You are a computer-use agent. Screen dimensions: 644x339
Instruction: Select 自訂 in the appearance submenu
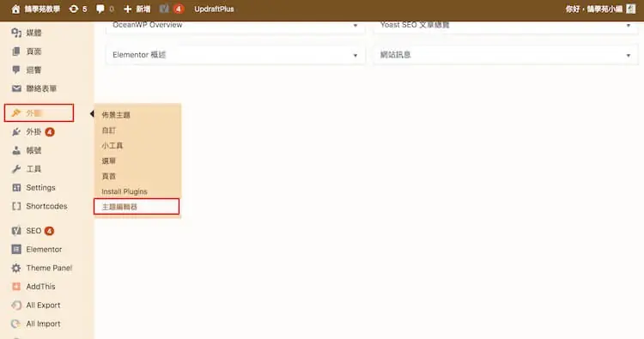point(109,130)
